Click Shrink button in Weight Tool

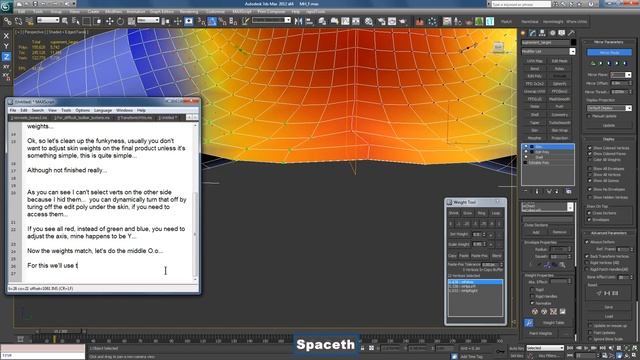coord(453,213)
